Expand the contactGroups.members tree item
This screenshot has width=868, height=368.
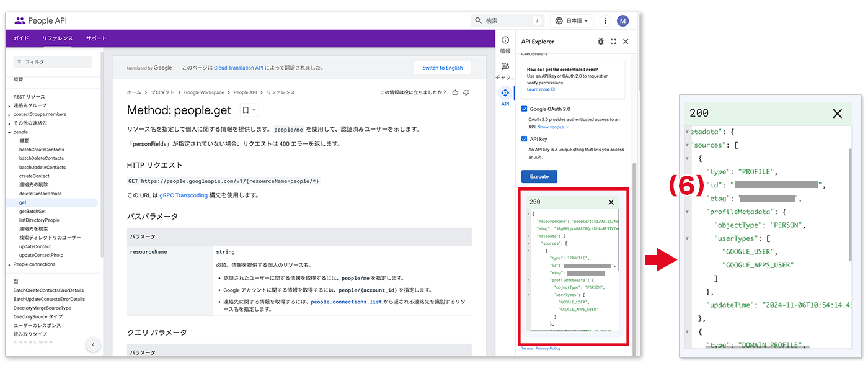click(9, 114)
